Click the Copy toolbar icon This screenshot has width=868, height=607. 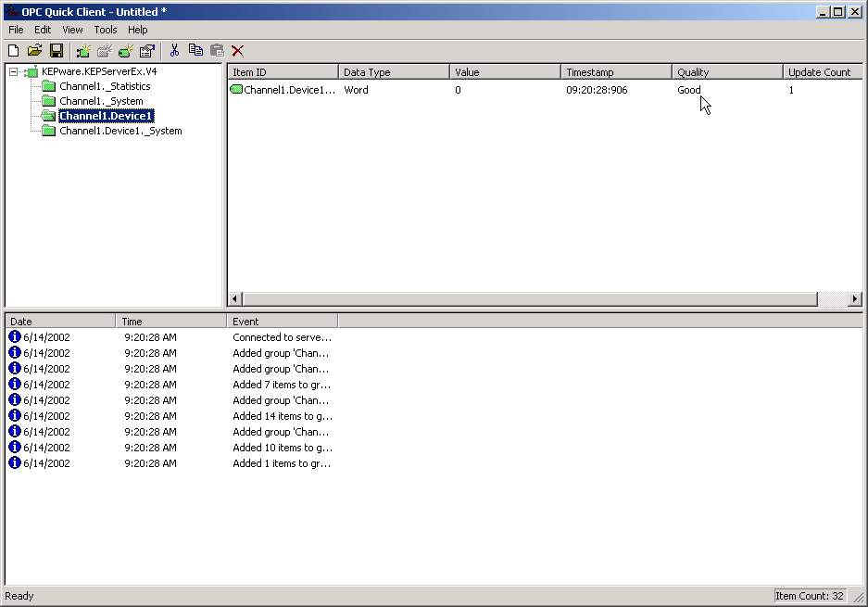coord(195,51)
